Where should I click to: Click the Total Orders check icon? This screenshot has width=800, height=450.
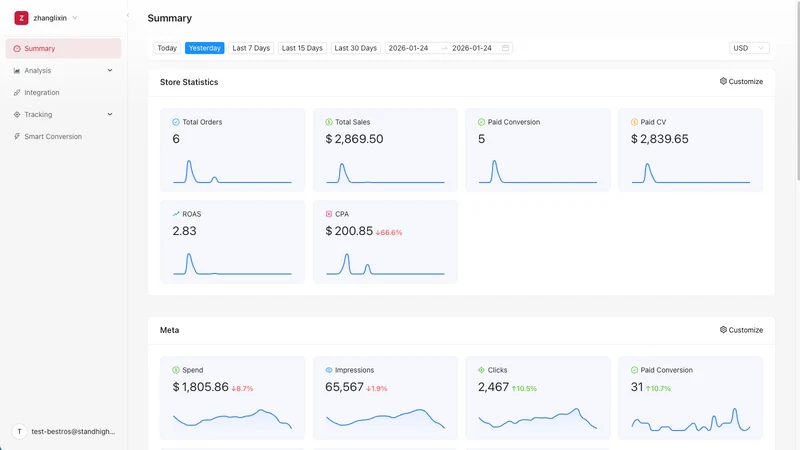pyautogui.click(x=176, y=122)
